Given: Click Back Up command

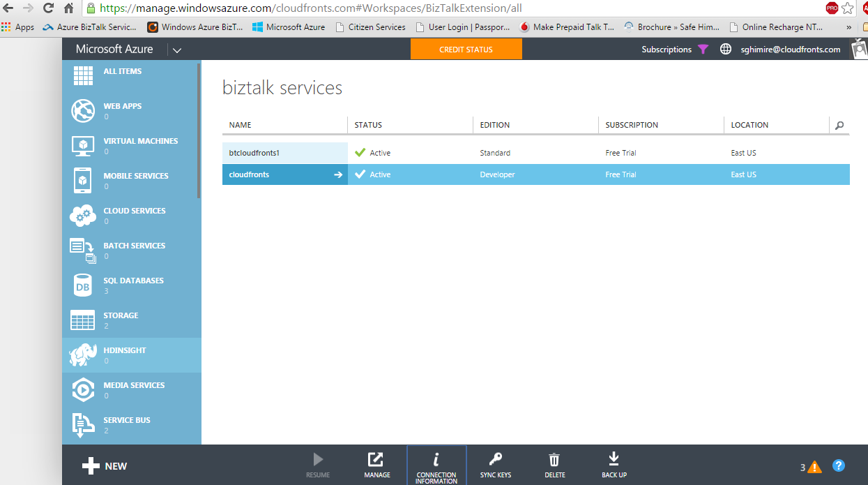Looking at the screenshot, I should click(x=614, y=465).
